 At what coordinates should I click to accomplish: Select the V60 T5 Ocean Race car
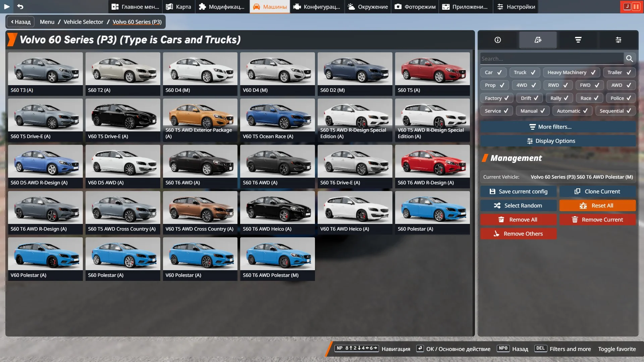tap(277, 120)
